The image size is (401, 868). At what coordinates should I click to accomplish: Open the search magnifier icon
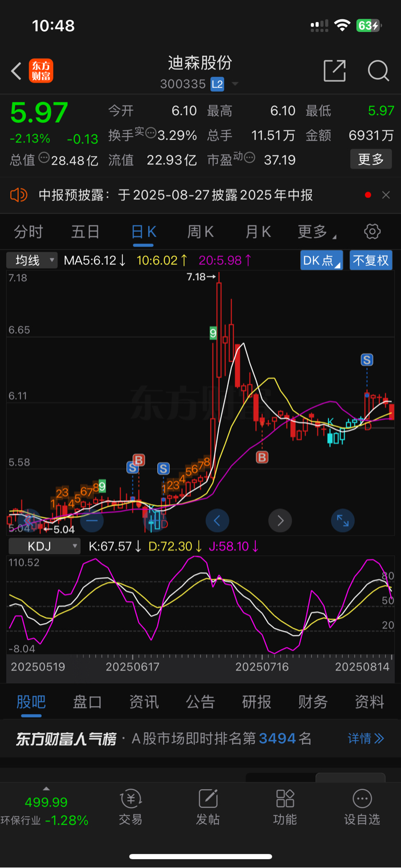pyautogui.click(x=379, y=70)
